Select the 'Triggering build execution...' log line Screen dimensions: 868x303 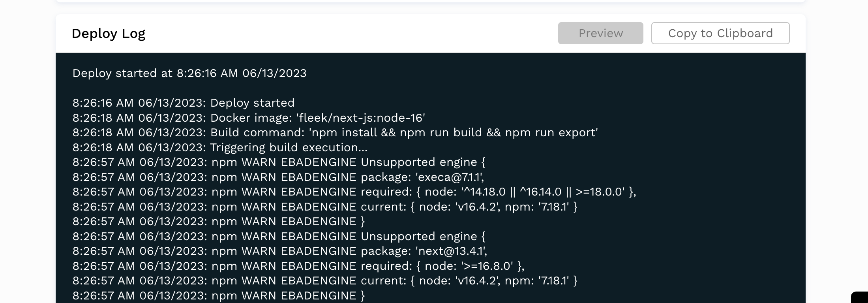pyautogui.click(x=220, y=148)
